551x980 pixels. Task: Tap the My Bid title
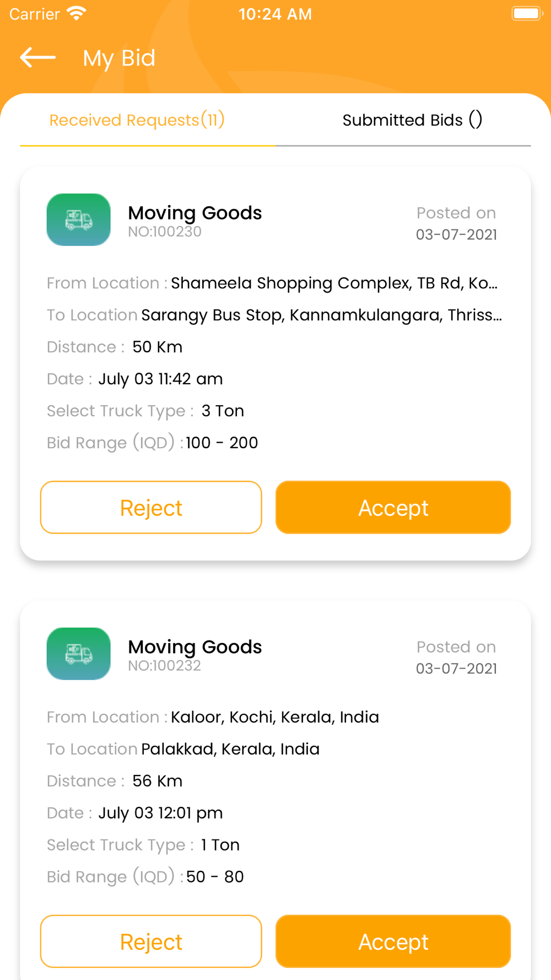point(119,58)
